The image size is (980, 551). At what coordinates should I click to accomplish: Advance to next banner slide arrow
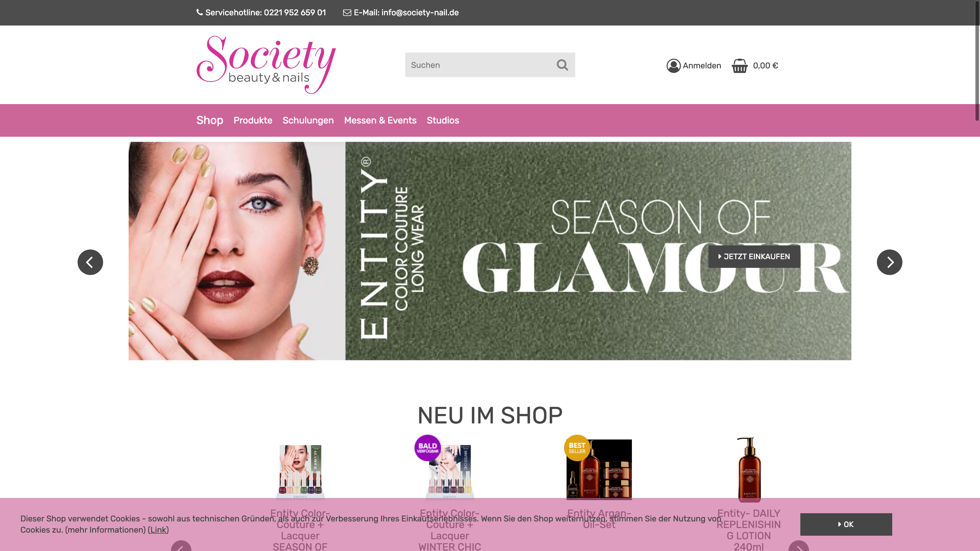pos(889,262)
